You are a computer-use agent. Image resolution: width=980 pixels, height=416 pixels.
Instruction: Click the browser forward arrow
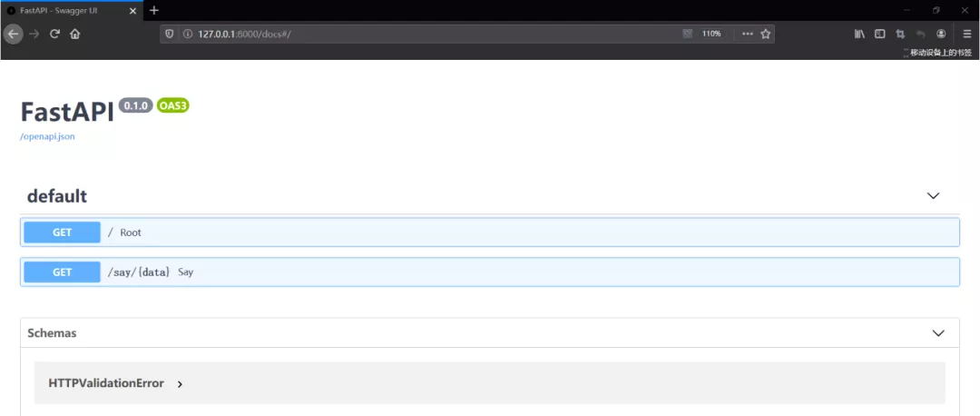34,34
